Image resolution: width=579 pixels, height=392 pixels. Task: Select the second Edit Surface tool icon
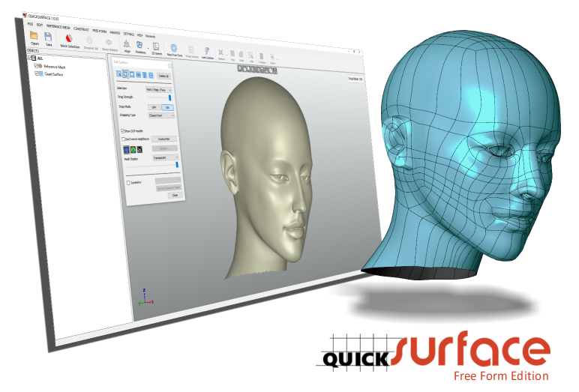[x=125, y=73]
